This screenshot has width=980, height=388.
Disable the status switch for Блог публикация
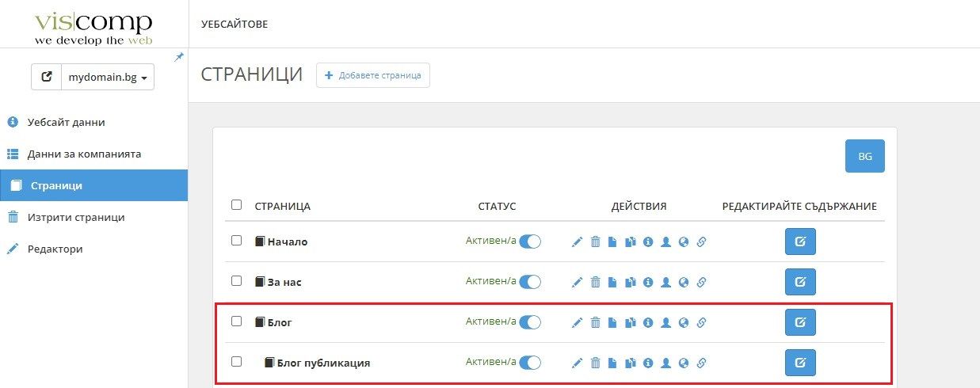(x=529, y=363)
